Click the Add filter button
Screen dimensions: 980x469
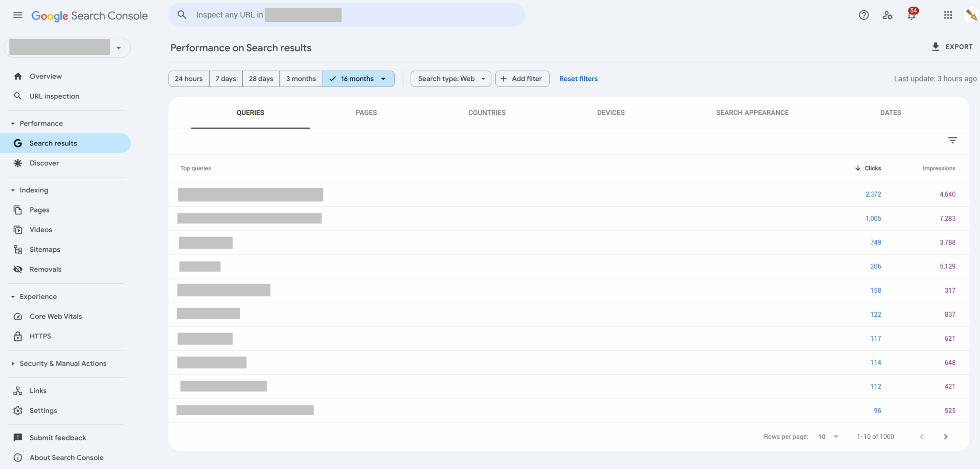(x=522, y=78)
